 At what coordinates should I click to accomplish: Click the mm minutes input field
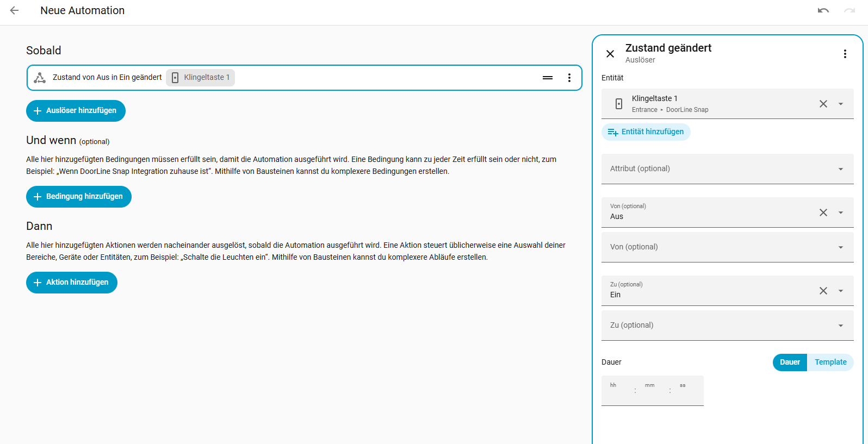[x=653, y=391]
